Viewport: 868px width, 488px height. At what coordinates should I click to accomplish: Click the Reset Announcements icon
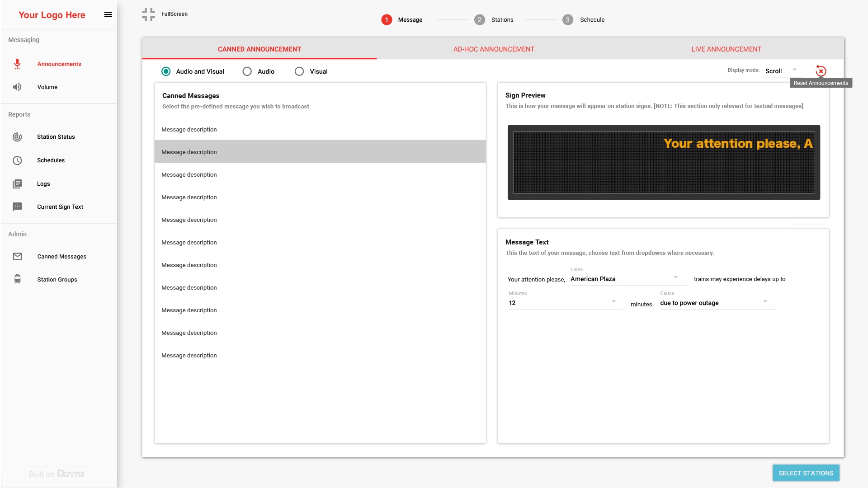[x=821, y=71]
